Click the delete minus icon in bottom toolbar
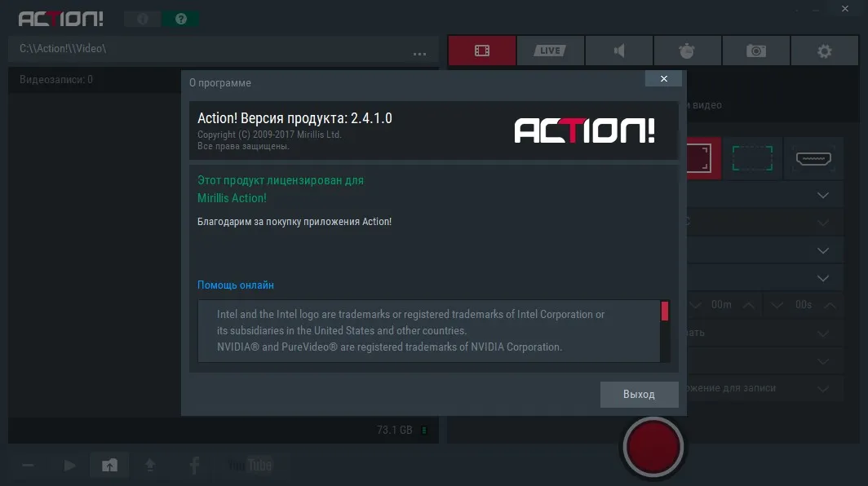Screen dimensions: 868x486 point(28,466)
